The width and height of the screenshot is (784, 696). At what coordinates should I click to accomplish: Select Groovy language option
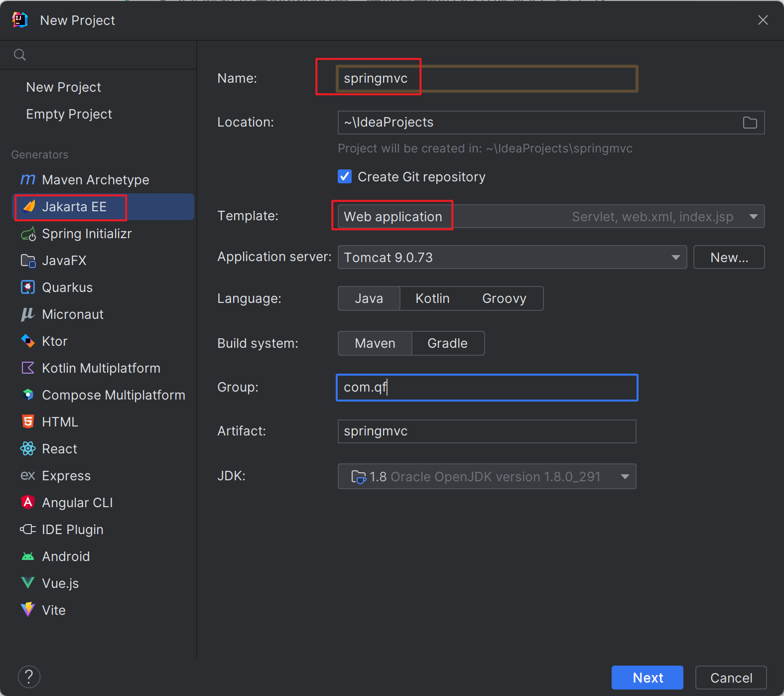(x=504, y=298)
